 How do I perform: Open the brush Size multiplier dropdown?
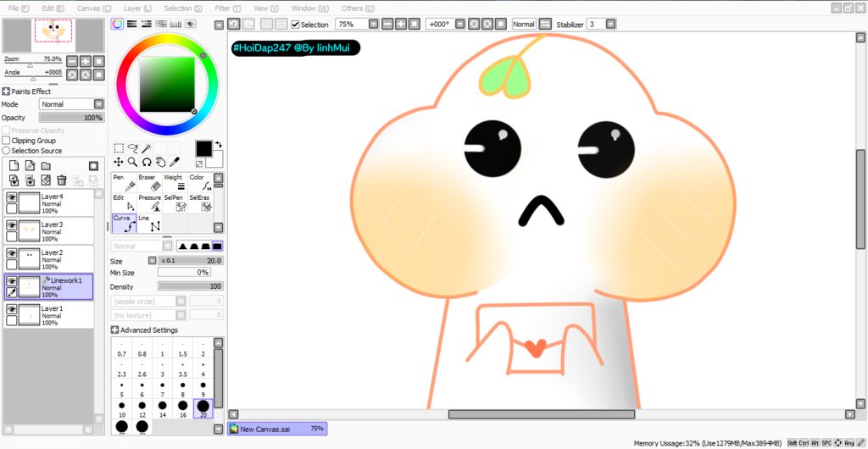(x=153, y=261)
